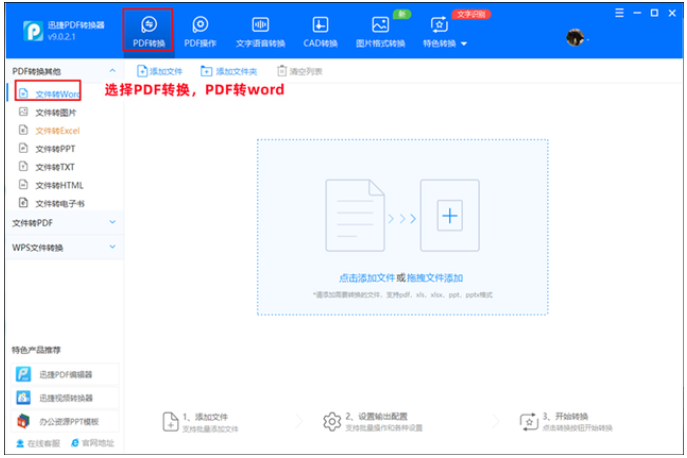Click the 1、添加文件 step label

coord(205,417)
